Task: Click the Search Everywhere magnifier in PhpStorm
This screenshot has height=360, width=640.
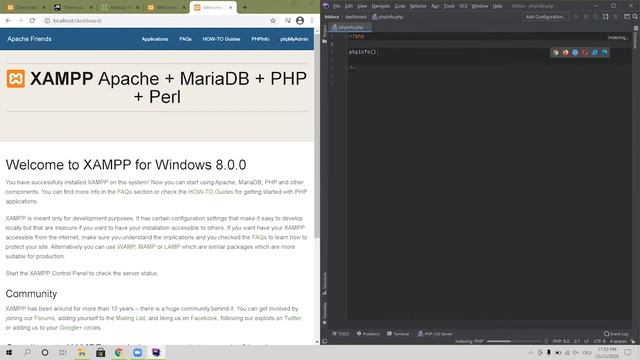Action: tap(635, 17)
